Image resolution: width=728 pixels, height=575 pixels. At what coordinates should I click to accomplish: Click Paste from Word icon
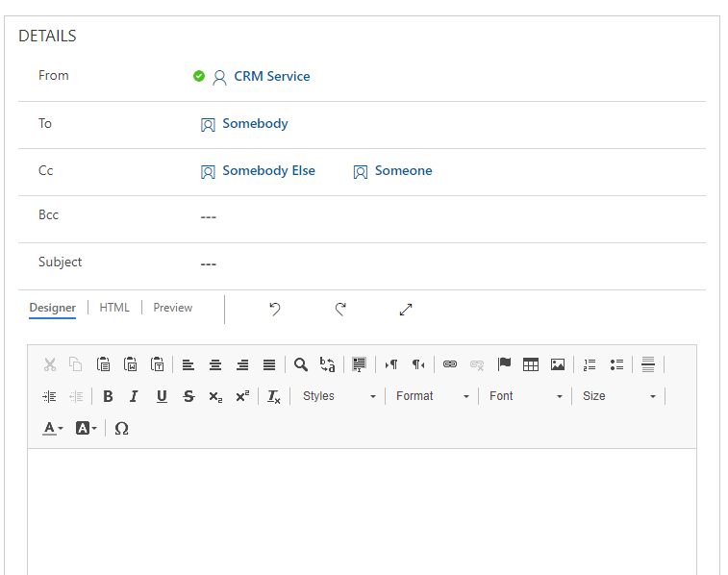(131, 364)
